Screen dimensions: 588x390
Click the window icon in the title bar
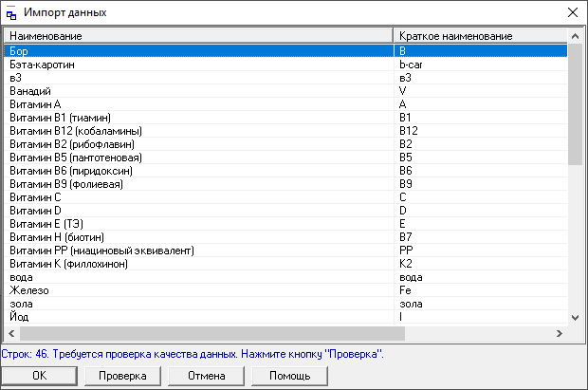coord(11,13)
